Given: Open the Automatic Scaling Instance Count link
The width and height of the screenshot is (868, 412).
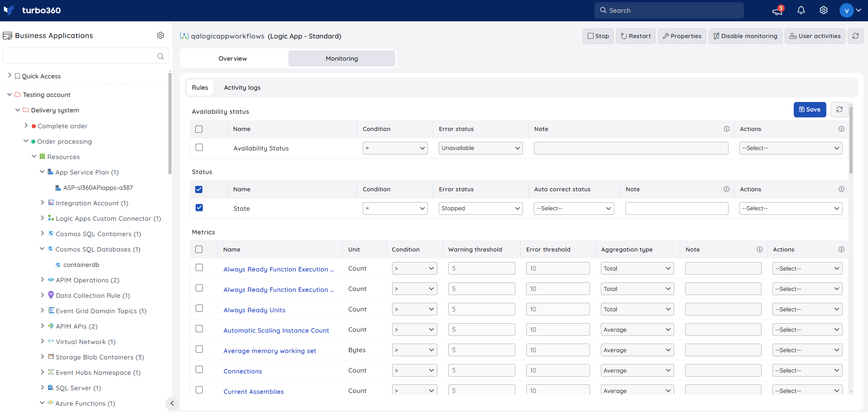Looking at the screenshot, I should click(x=276, y=330).
